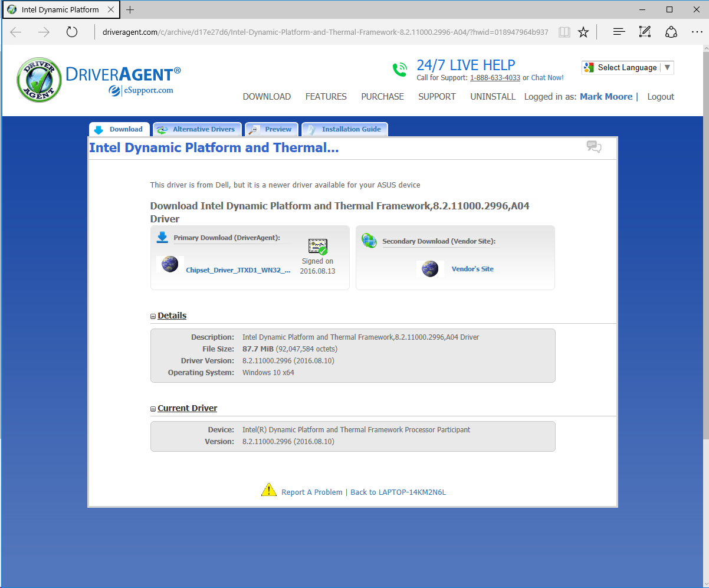Open the Installation Guide tab

click(345, 129)
